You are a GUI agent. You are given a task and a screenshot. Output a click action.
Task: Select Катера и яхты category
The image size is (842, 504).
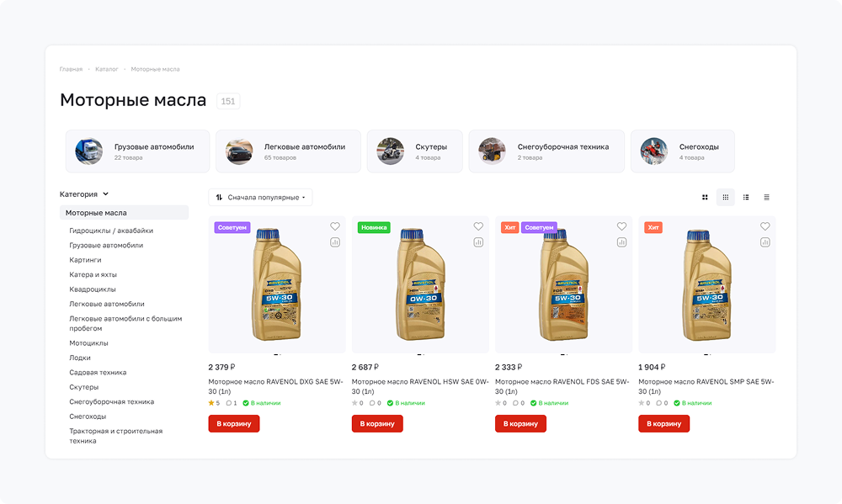pyautogui.click(x=93, y=275)
